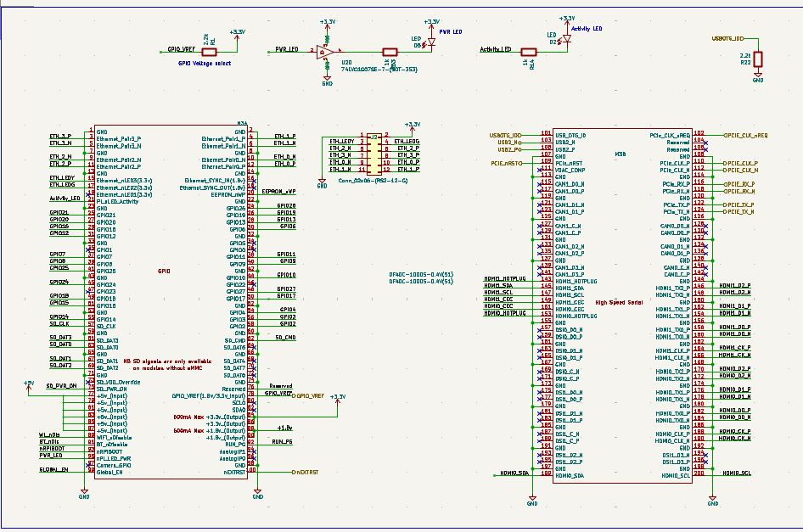Screen dimensions: 803x532
Task: Click the PCIE_CLK_nREQ hierarchical label
Action: (x=744, y=135)
